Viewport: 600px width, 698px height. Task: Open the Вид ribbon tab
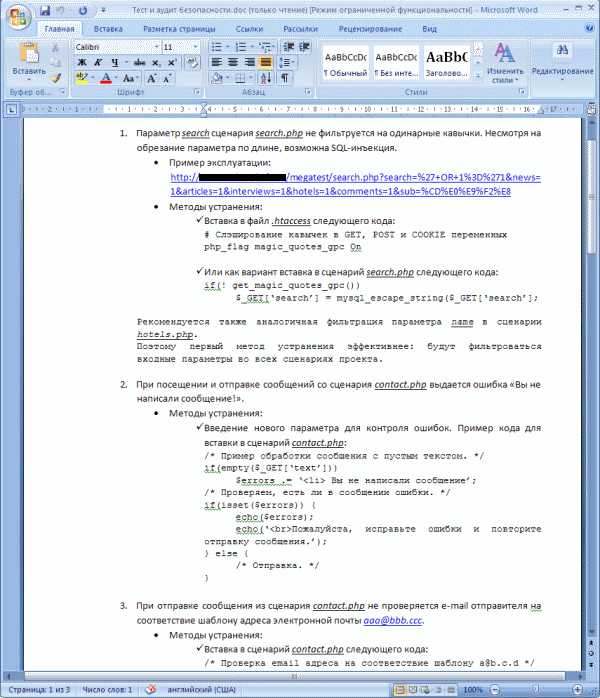430,28
